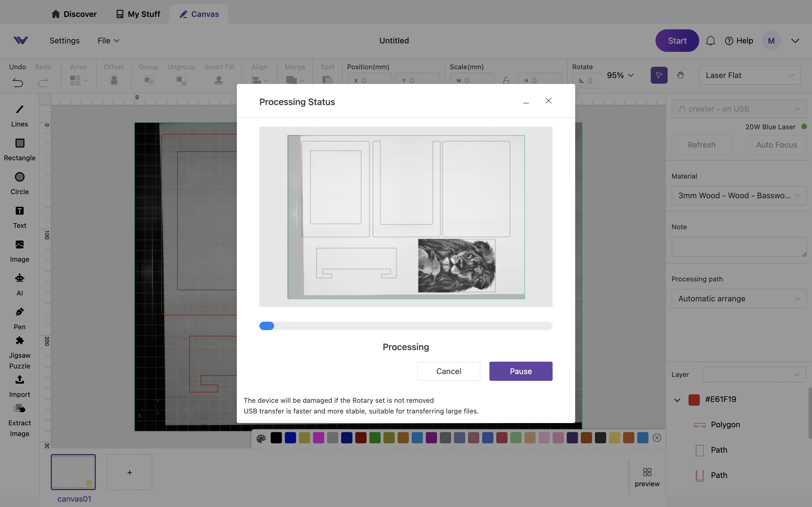This screenshot has height=507, width=812.
Task: Select the Lines drawing tool
Action: pyautogui.click(x=19, y=115)
